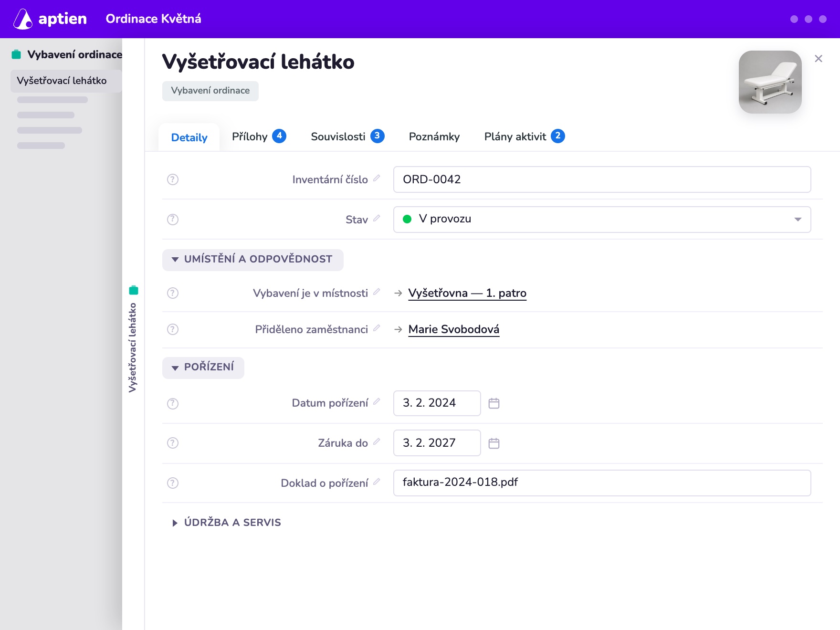Click the aptien logo icon

[x=22, y=19]
